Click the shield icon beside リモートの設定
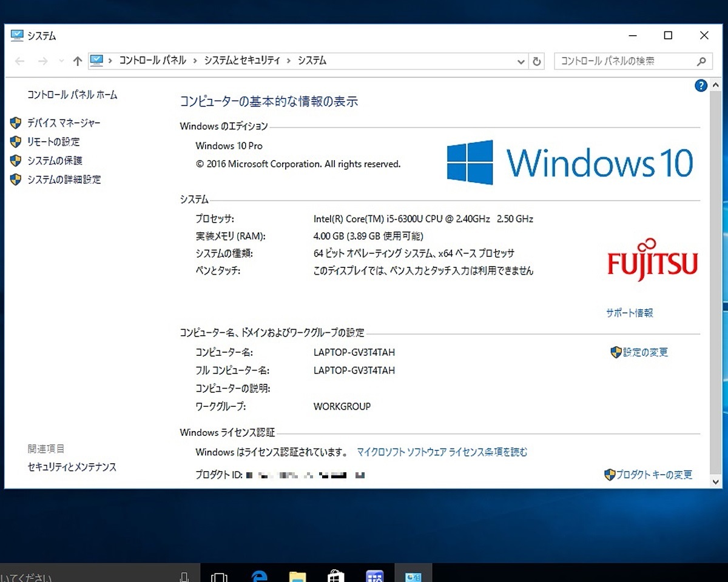Viewport: 728px width, 582px height. tap(16, 142)
